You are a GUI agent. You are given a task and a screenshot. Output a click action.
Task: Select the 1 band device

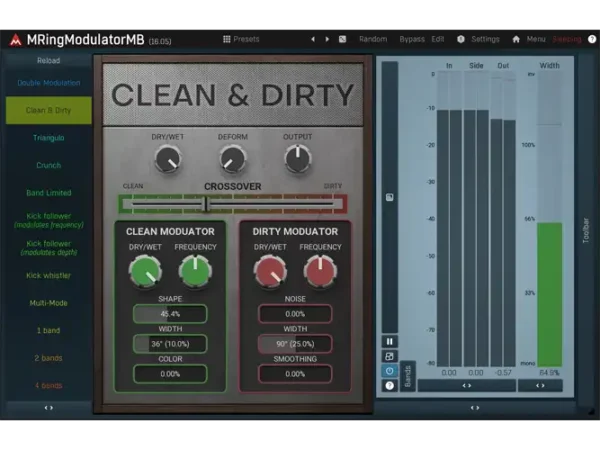click(x=49, y=331)
